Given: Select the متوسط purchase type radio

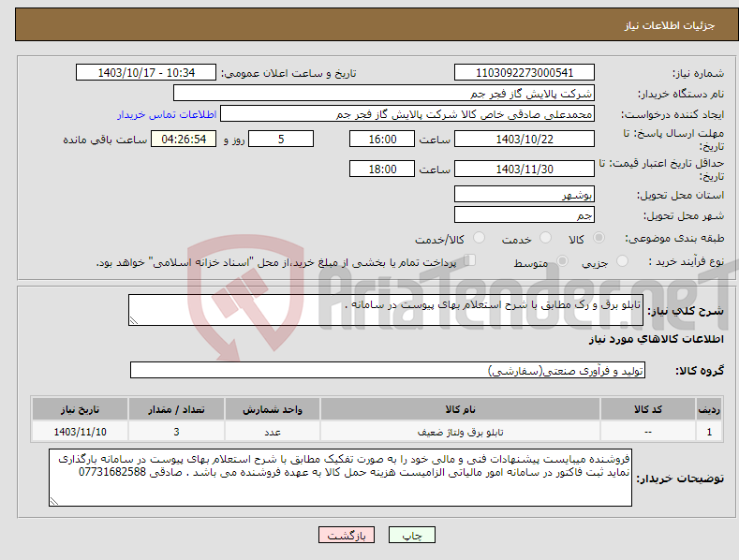Looking at the screenshot, I should 562,260.
